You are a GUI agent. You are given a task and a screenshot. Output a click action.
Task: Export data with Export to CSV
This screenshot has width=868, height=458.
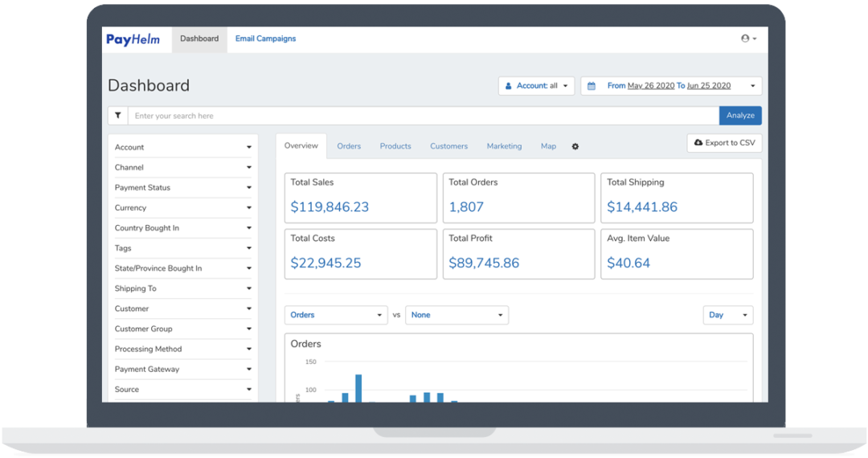click(x=725, y=143)
